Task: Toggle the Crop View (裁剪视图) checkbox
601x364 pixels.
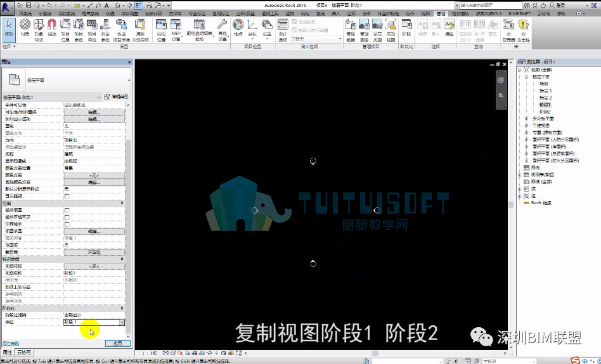Action: tap(67, 210)
